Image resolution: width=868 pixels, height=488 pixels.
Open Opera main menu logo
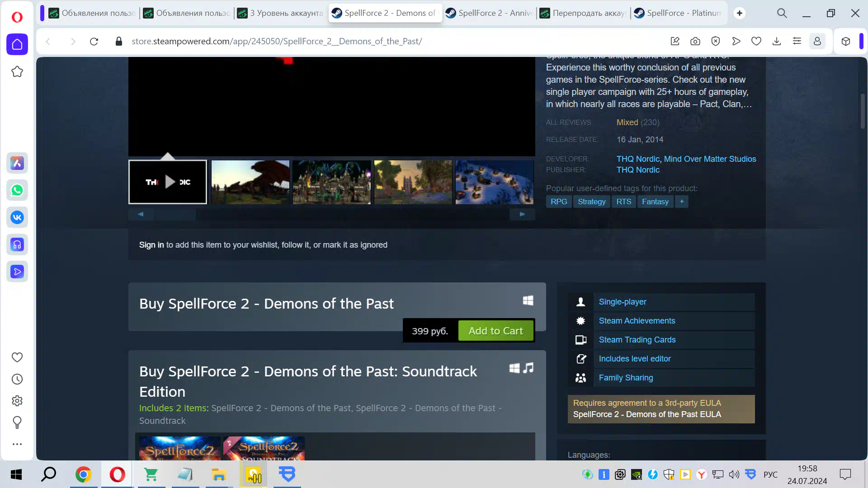(17, 17)
